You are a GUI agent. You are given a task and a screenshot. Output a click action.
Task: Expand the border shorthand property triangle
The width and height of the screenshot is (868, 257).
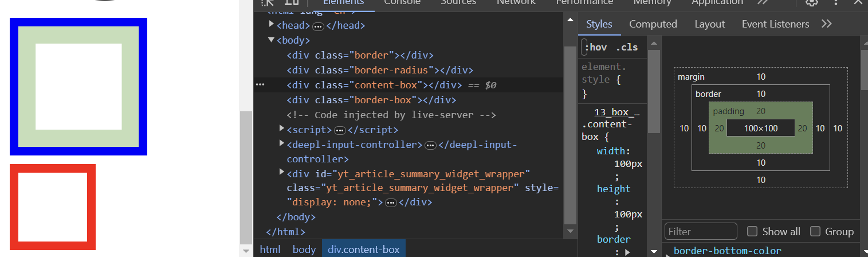click(627, 252)
